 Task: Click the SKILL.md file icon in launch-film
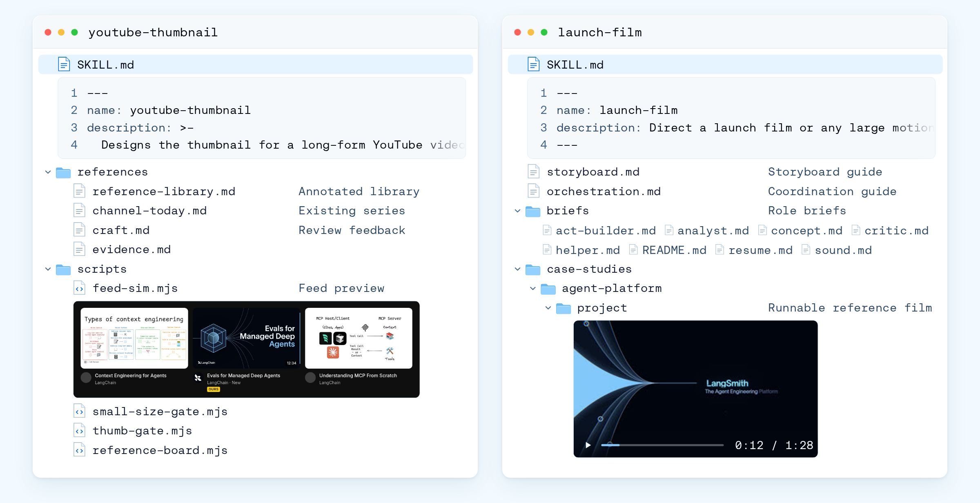click(x=534, y=65)
